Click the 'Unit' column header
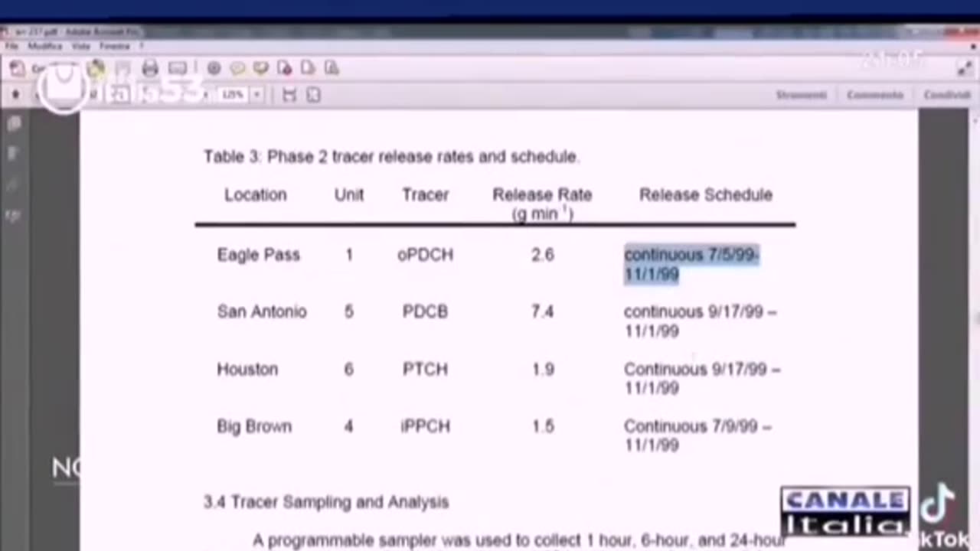980x551 pixels. tap(349, 195)
